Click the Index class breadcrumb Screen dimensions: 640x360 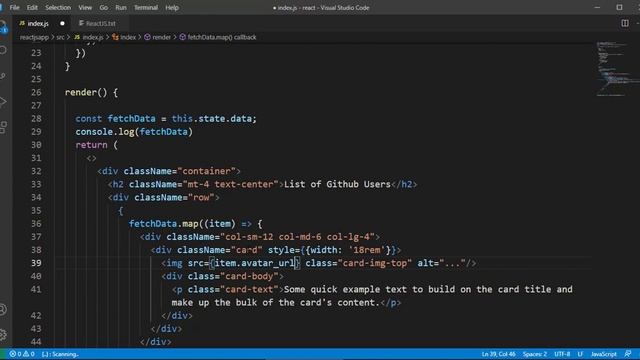click(x=124, y=37)
